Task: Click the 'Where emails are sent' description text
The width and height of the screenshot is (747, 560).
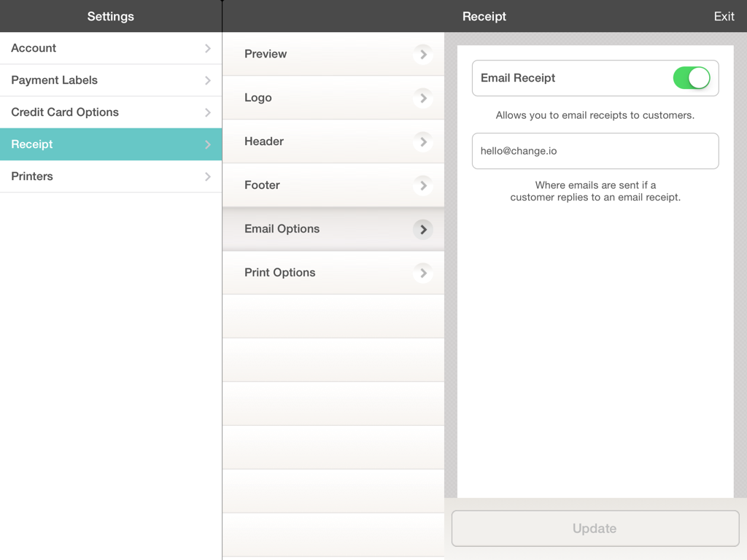Action: click(x=595, y=191)
